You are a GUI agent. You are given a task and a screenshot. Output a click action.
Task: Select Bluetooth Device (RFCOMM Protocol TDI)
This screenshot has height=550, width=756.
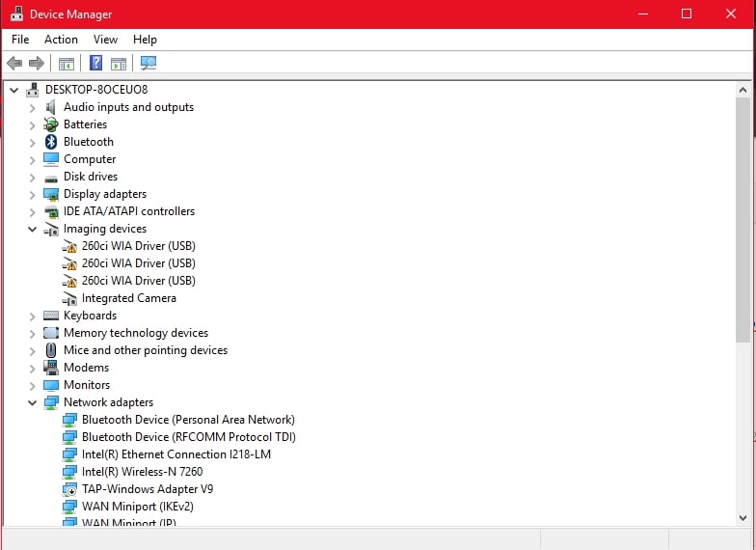pyautogui.click(x=189, y=437)
